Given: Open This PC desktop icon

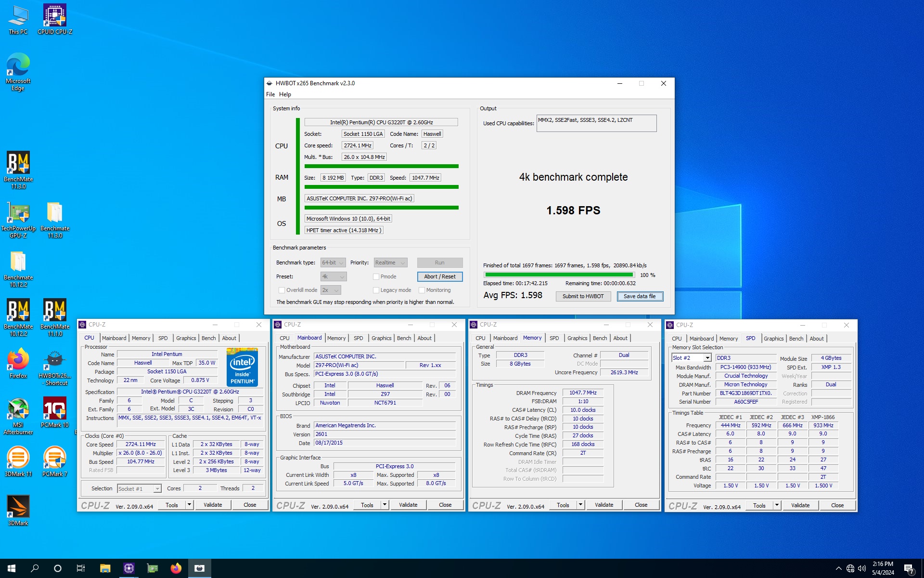Looking at the screenshot, I should point(18,20).
